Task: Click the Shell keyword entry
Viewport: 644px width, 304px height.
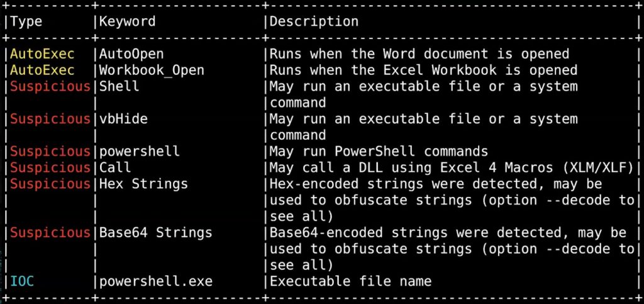Action: pyautogui.click(x=115, y=86)
